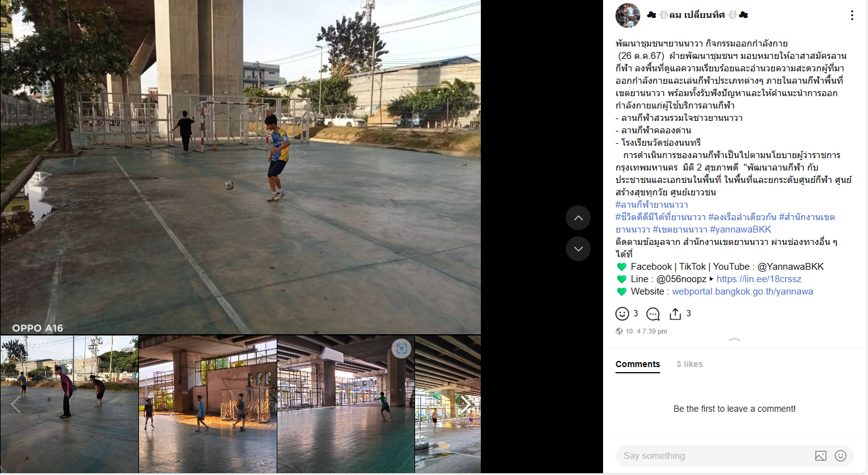Image resolution: width=868 pixels, height=475 pixels.
Task: Select the thumbnail showing three kids by a goal
Action: pyautogui.click(x=207, y=404)
